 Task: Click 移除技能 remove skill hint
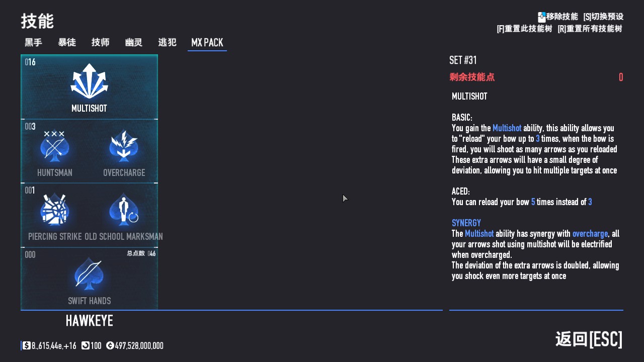562,17
